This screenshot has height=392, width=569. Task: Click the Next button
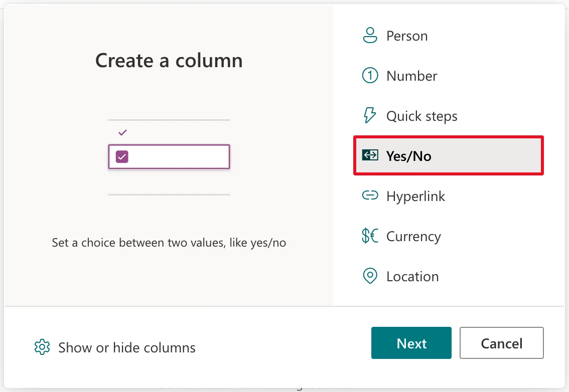[x=411, y=343]
